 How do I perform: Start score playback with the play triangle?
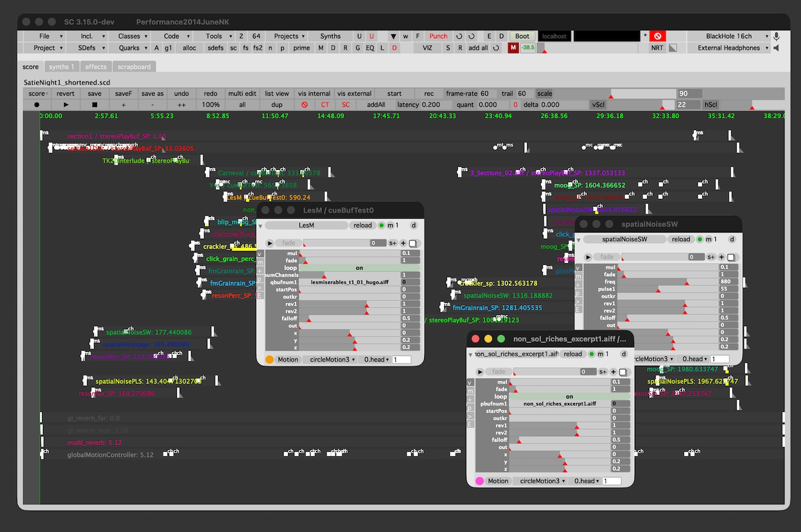click(x=66, y=105)
